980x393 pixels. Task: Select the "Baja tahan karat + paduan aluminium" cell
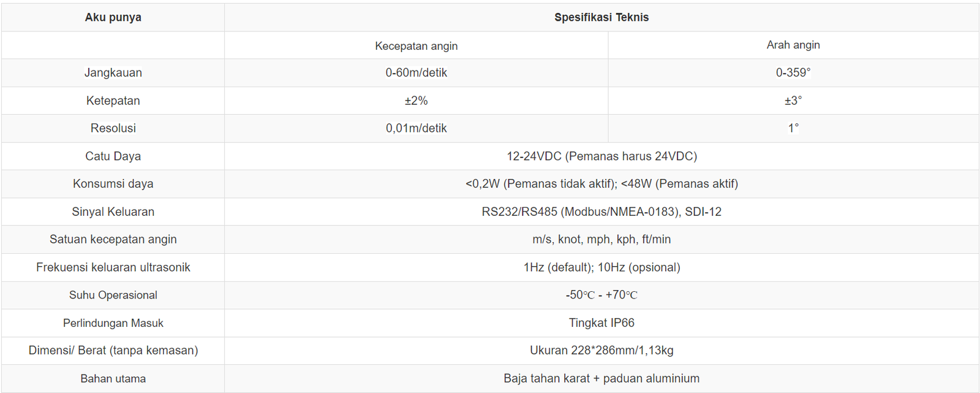601,378
